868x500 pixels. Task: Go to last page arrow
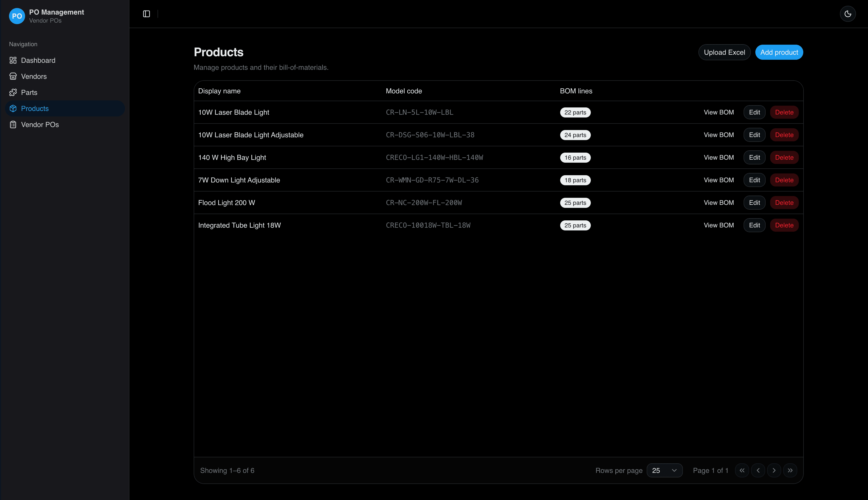pyautogui.click(x=790, y=470)
